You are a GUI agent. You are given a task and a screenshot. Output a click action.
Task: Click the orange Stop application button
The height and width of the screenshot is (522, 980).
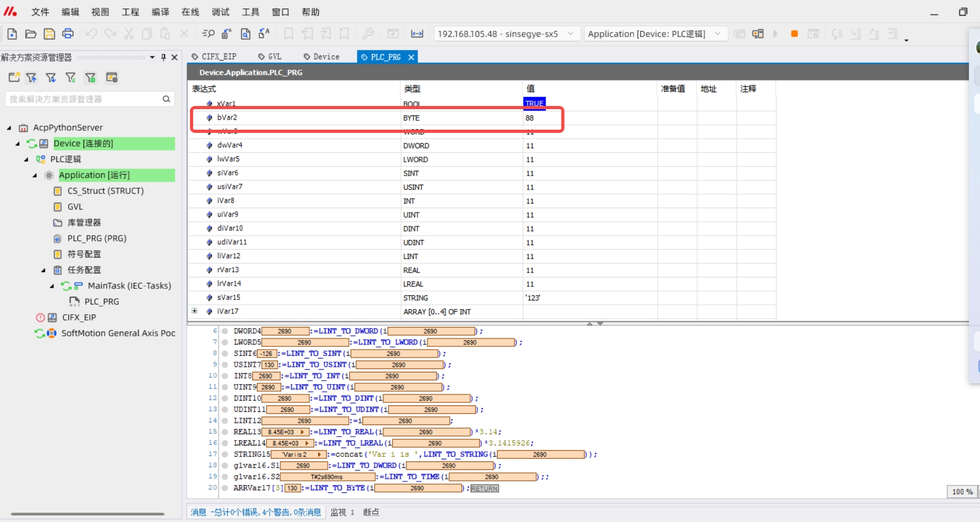pos(794,34)
